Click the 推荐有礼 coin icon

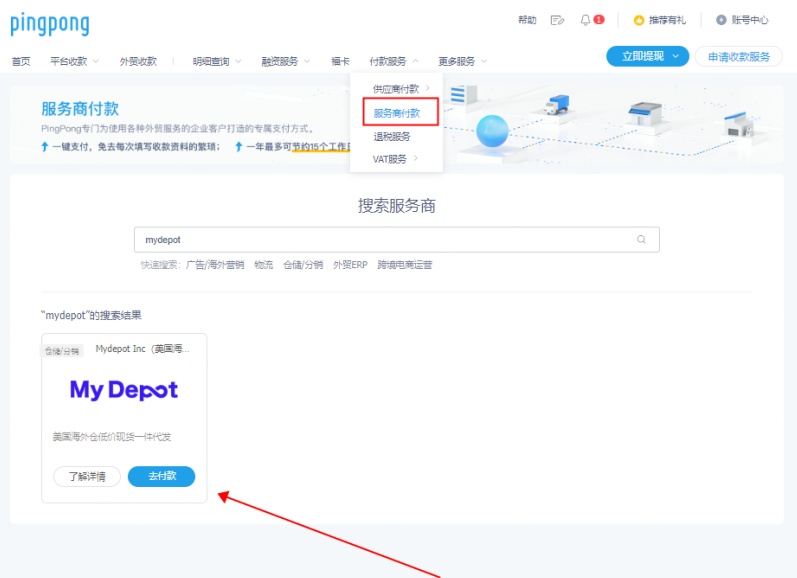pos(639,20)
